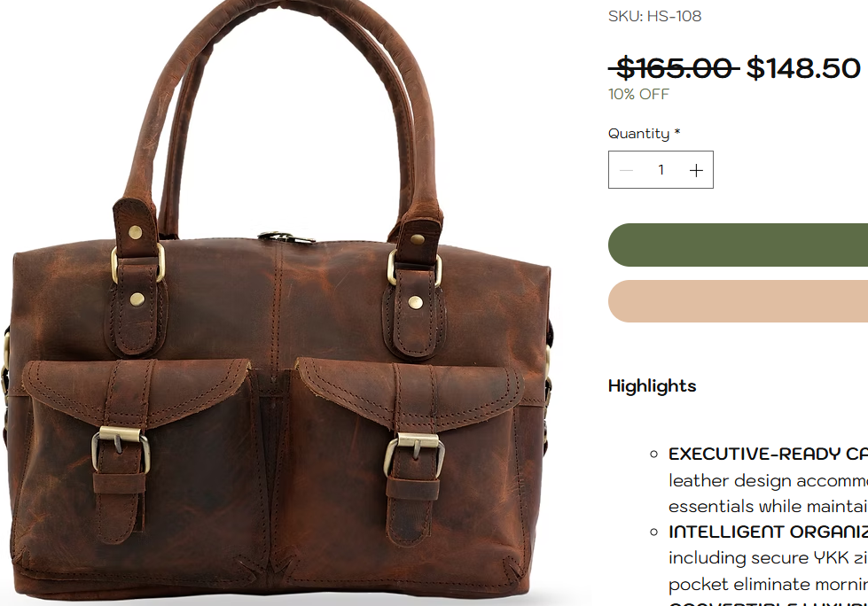Click the Quantity * field label
The width and height of the screenshot is (868, 606).
(644, 134)
